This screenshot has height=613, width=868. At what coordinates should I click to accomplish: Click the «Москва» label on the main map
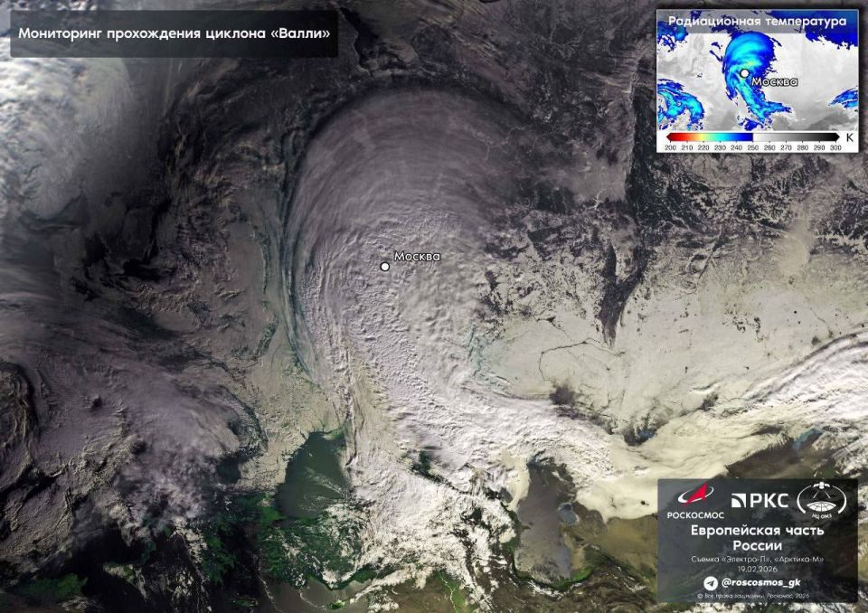(x=417, y=257)
